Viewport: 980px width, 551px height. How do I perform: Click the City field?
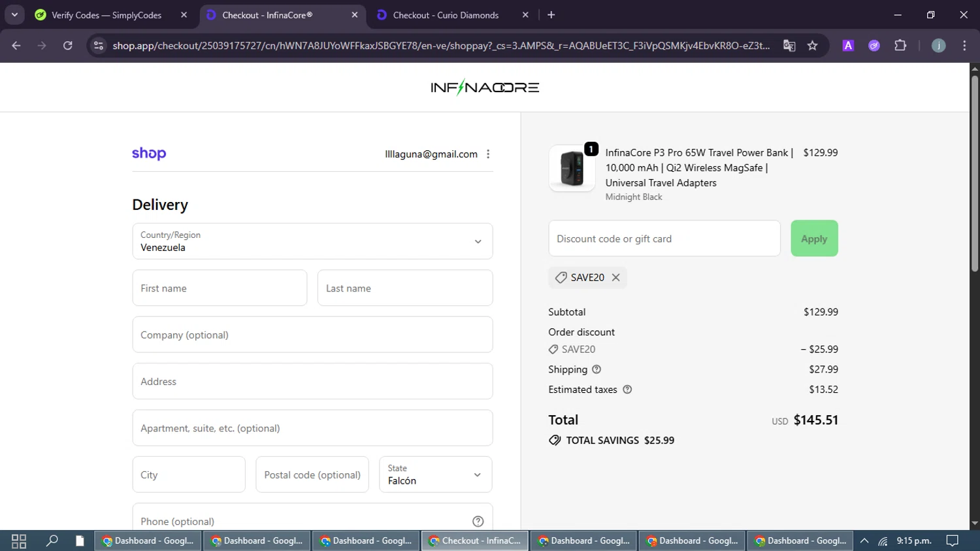coord(189,475)
